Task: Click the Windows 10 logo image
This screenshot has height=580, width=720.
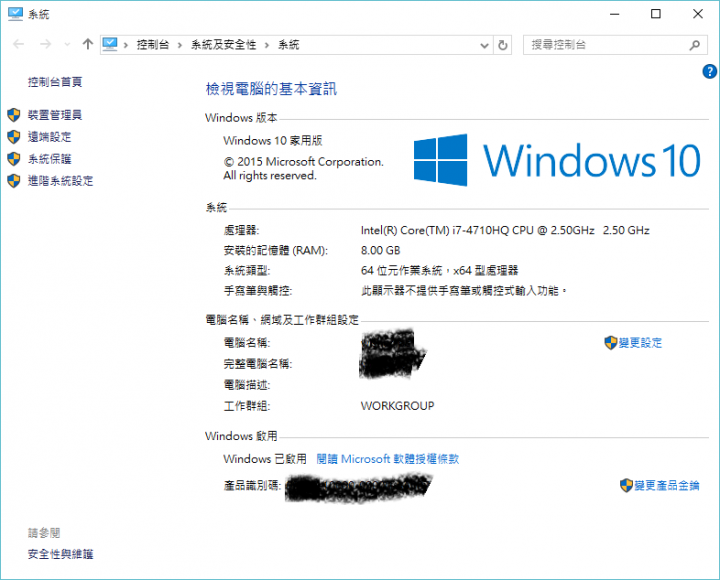Action: point(557,160)
